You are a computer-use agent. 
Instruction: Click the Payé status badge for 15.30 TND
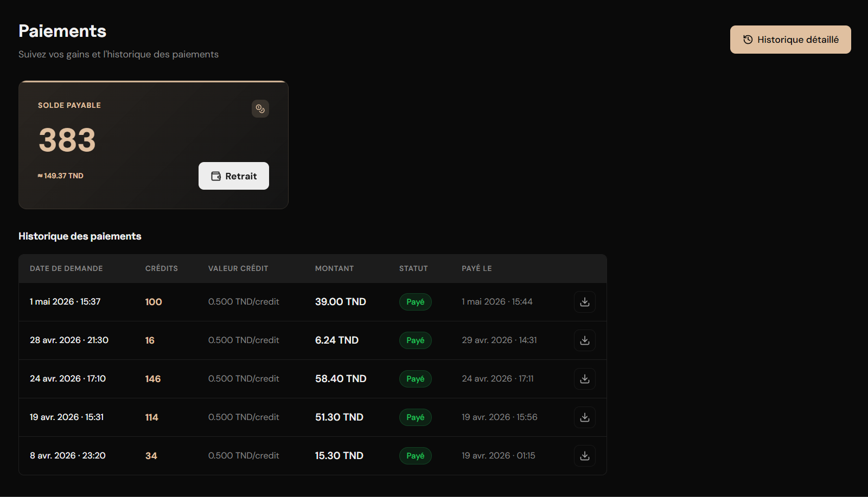coord(416,456)
